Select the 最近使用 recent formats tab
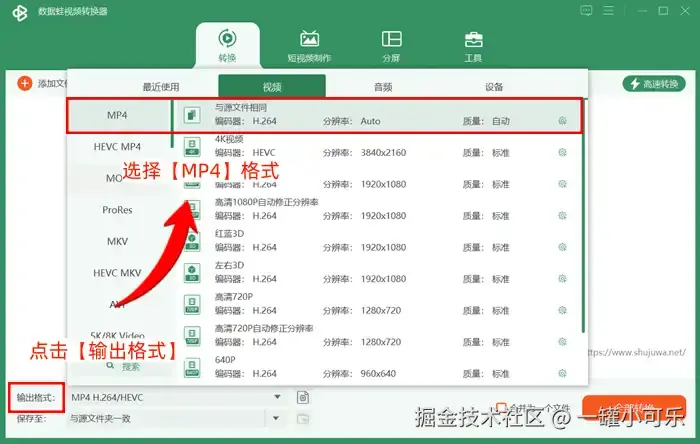This screenshot has height=444, width=700. coord(161,87)
